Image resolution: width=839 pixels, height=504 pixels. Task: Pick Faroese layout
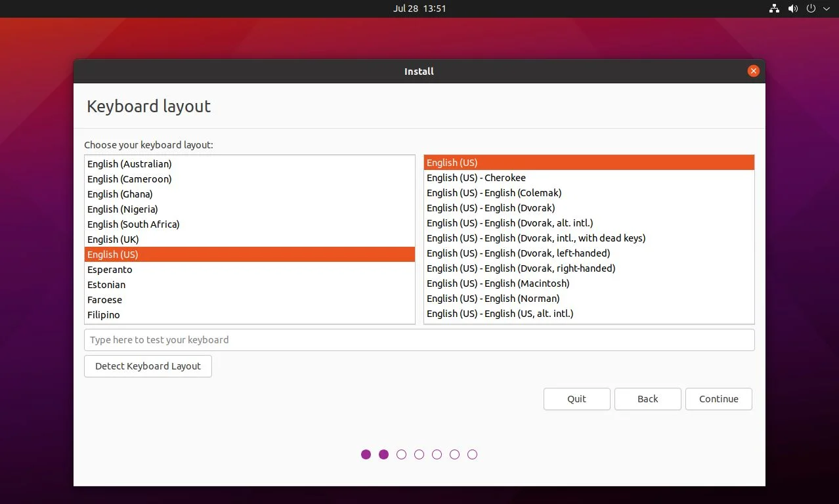pos(249,300)
